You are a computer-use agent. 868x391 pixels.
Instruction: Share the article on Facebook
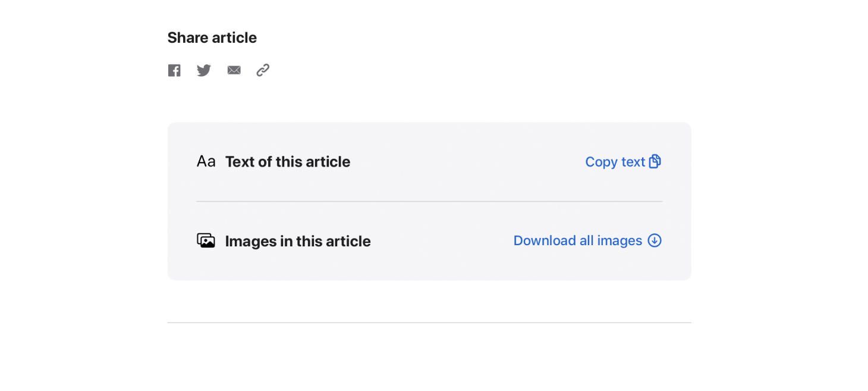click(x=174, y=71)
